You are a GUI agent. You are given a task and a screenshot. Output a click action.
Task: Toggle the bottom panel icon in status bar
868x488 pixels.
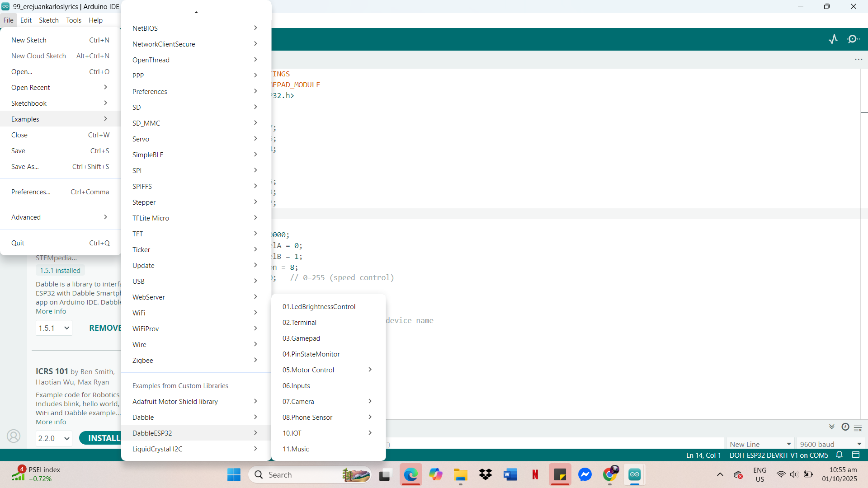pos(856,455)
